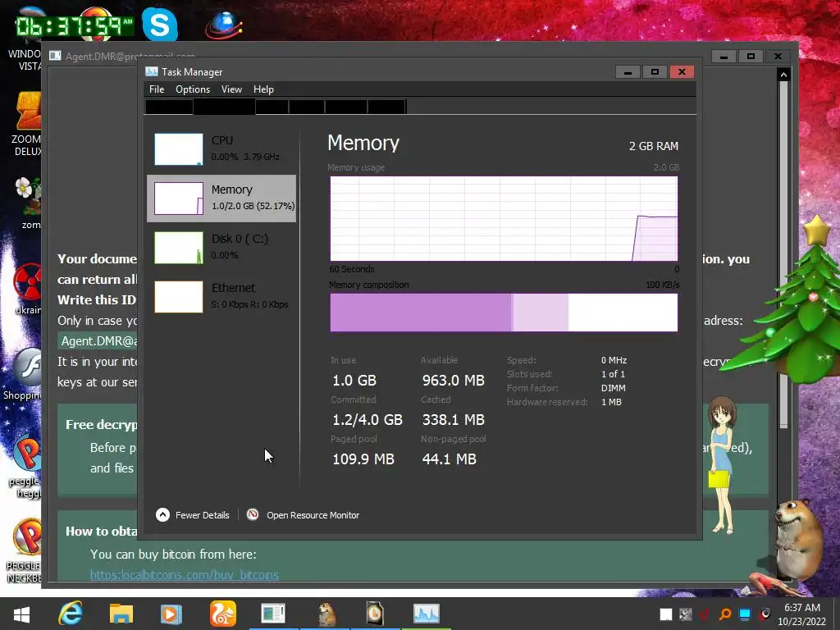Screen dimensions: 840x630
Task: Click the Task Manager title bar icon
Action: click(x=152, y=72)
